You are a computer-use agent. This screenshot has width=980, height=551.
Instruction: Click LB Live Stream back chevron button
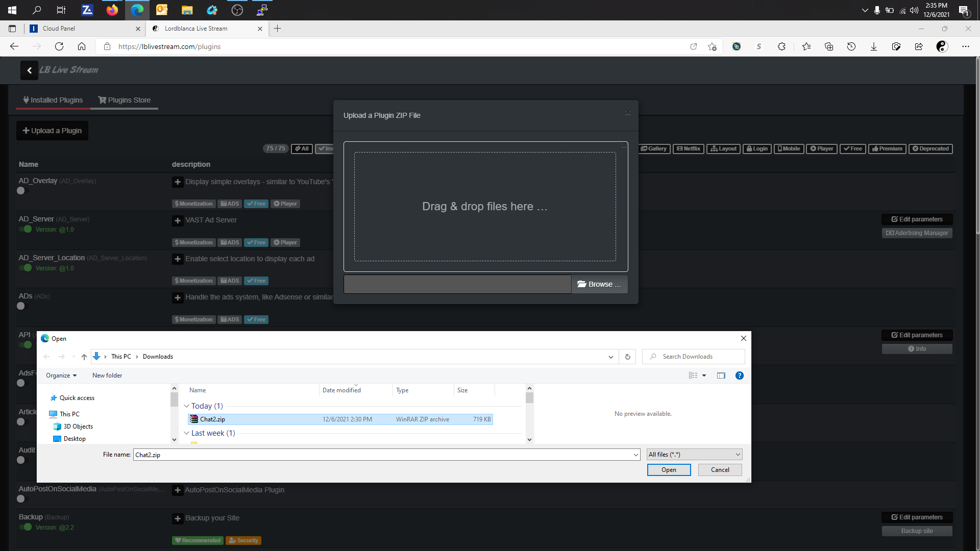[29, 70]
